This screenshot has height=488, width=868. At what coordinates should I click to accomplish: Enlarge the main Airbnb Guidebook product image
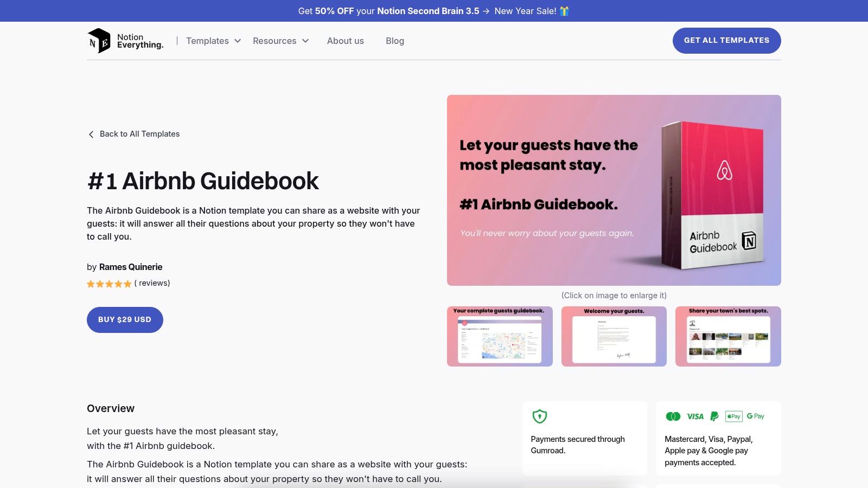[614, 190]
